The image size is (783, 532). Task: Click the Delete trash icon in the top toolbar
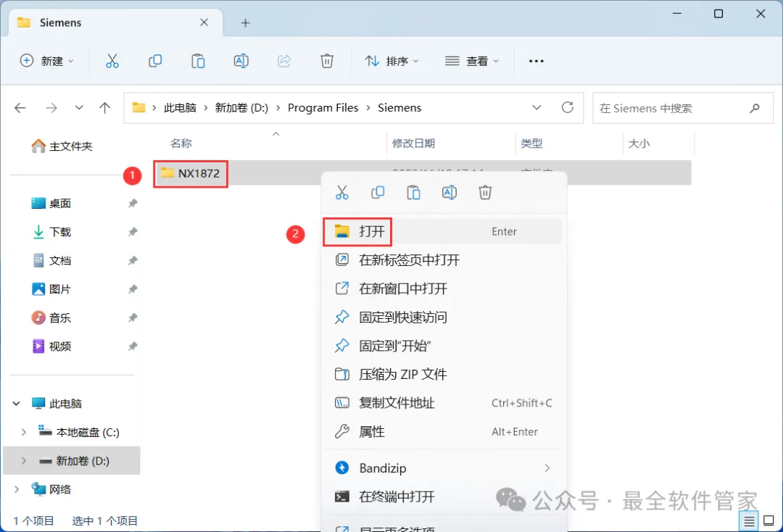(x=326, y=61)
